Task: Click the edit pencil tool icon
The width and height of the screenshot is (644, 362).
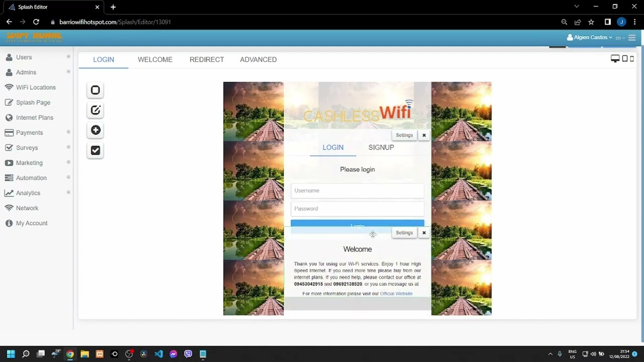Action: pyautogui.click(x=95, y=110)
